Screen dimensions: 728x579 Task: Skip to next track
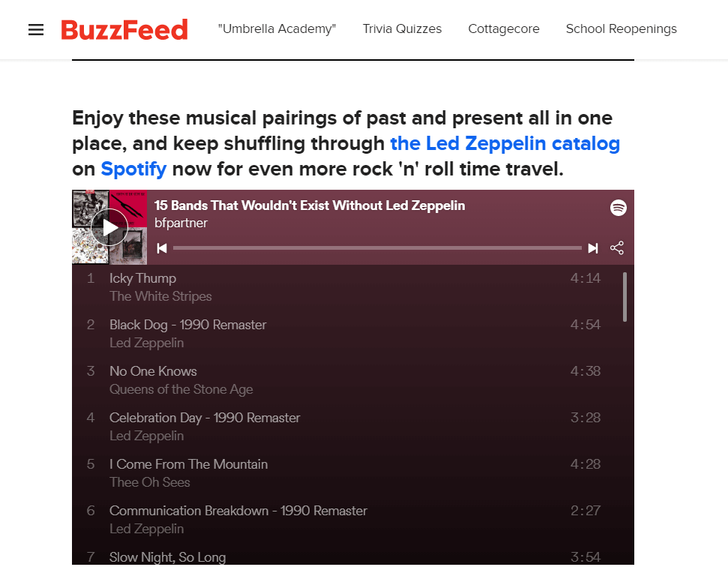point(593,248)
